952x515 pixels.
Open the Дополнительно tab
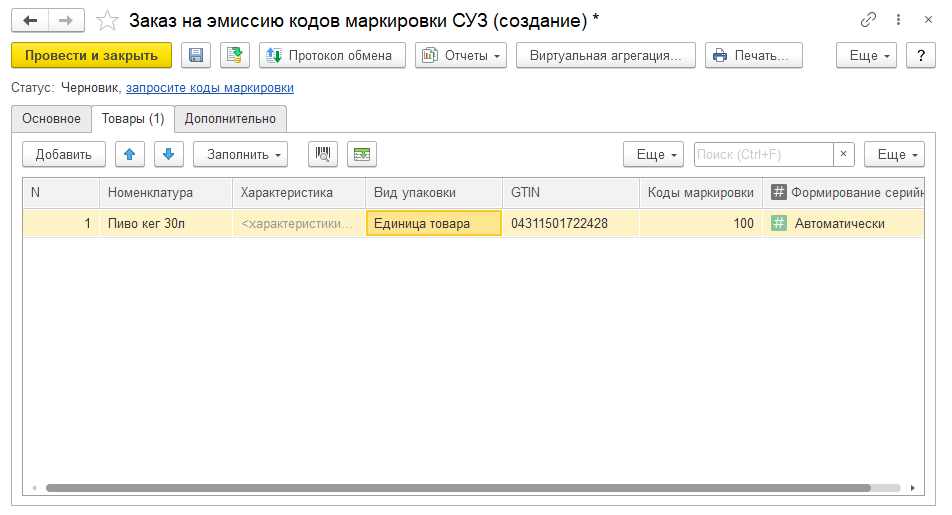click(x=230, y=119)
